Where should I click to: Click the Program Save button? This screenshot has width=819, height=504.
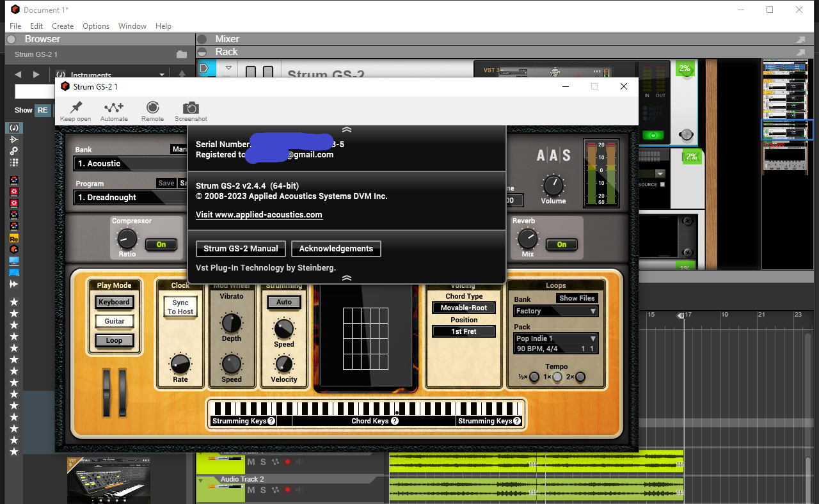pos(166,183)
